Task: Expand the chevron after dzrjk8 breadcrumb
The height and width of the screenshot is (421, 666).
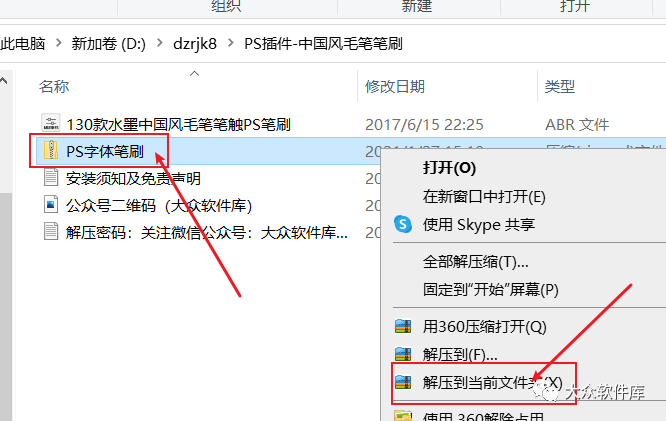Action: click(x=230, y=43)
